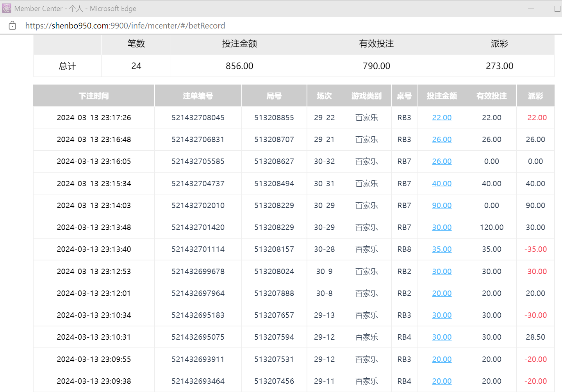Click the 总计 row label

pos(67,66)
